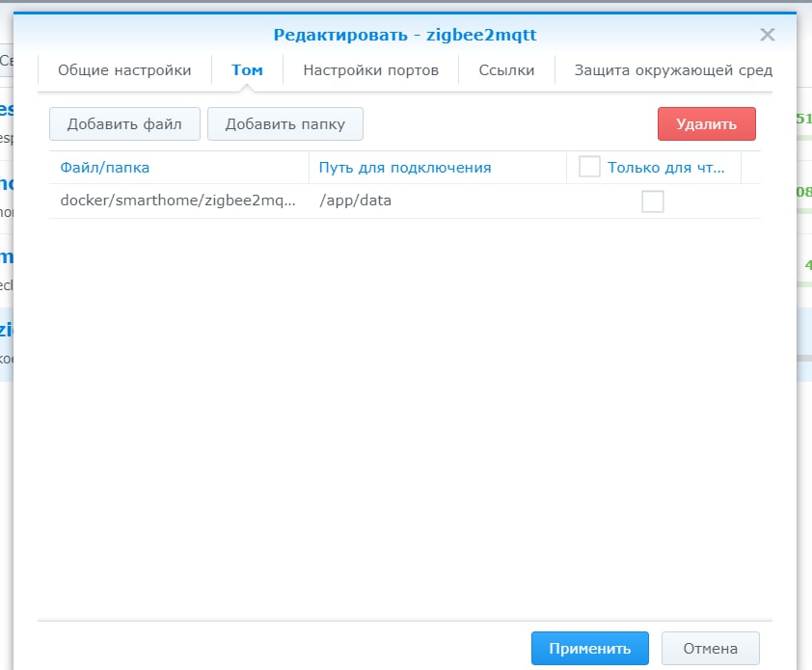Select the Том tab
Screen dimensions: 812x670
247,70
